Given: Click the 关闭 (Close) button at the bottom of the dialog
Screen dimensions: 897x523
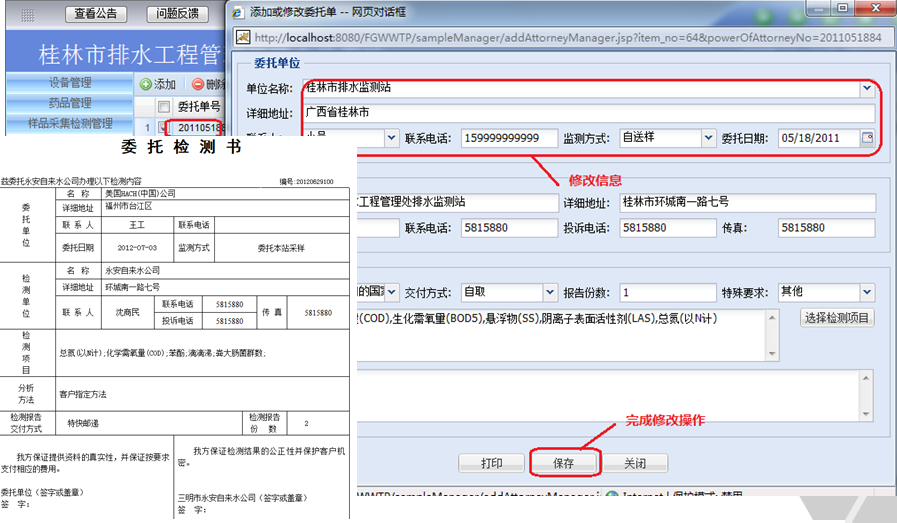Looking at the screenshot, I should (x=635, y=463).
